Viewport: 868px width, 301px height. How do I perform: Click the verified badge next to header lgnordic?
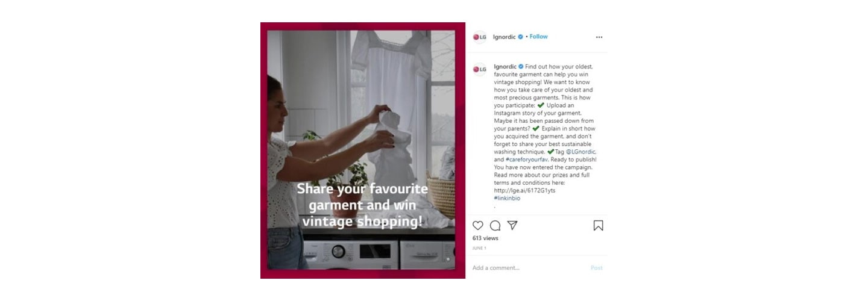pyautogui.click(x=521, y=37)
